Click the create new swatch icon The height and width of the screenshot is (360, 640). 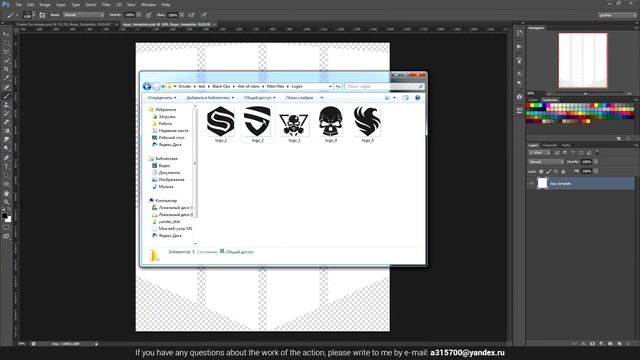click(619, 139)
